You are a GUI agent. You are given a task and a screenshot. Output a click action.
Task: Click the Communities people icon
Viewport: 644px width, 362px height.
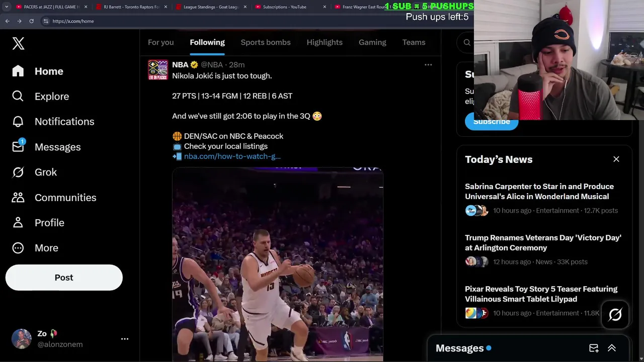(x=18, y=197)
